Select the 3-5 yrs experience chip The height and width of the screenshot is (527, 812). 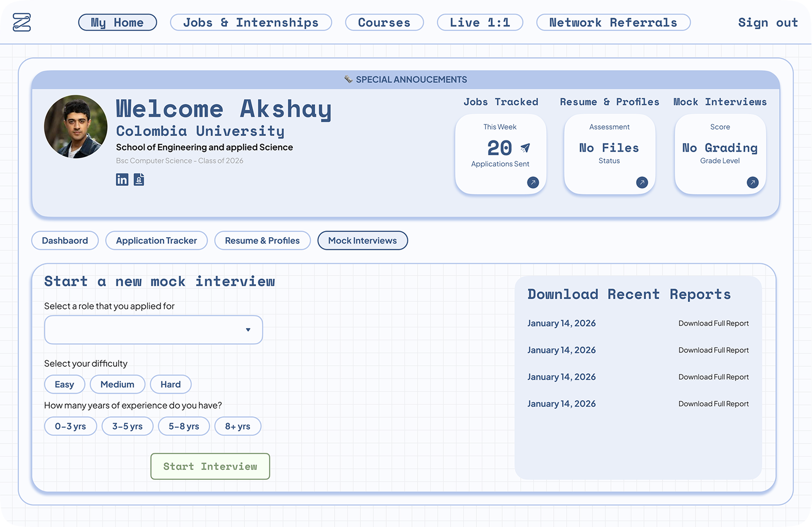point(127,426)
